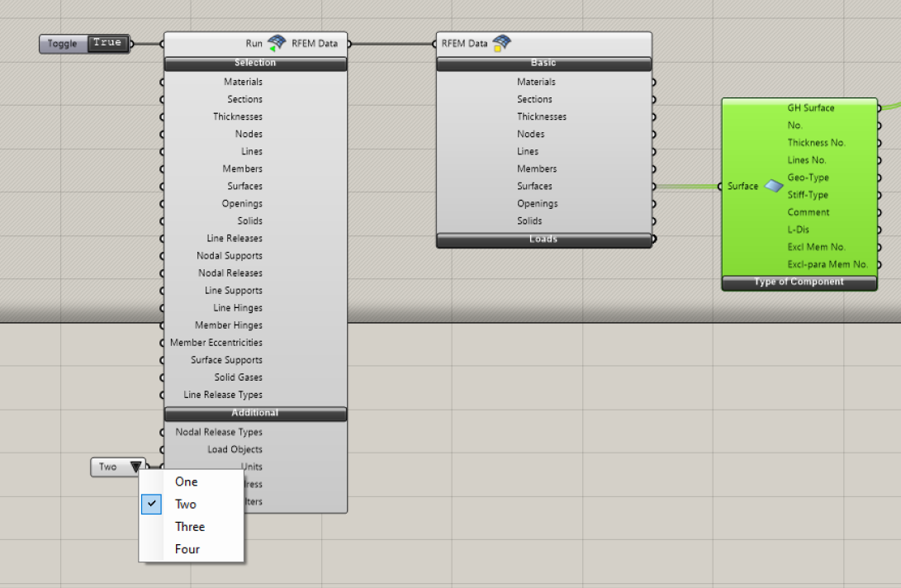Choose the checked Two list entry
Screen dimensions: 901x588
pos(186,504)
